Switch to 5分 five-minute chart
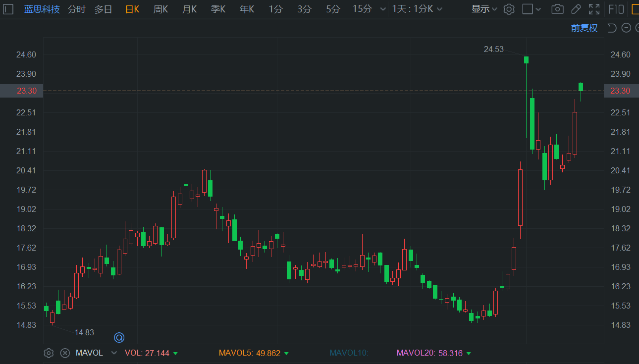 click(333, 9)
